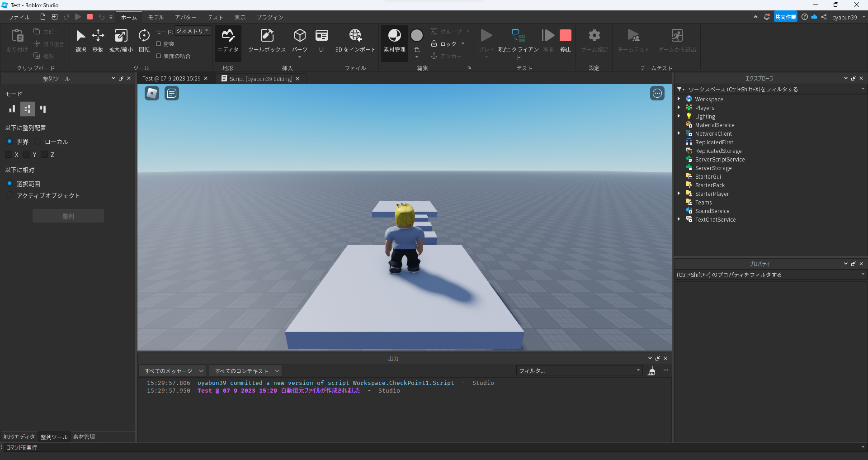This screenshot has height=460, width=868.
Task: Select the アクティブオブジェクト radio button
Action: coord(9,195)
